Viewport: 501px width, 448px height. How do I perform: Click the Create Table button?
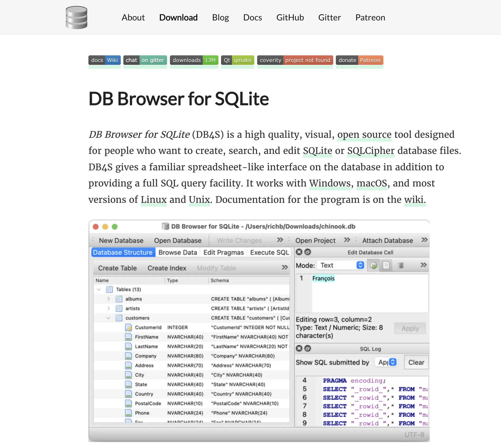pos(117,268)
